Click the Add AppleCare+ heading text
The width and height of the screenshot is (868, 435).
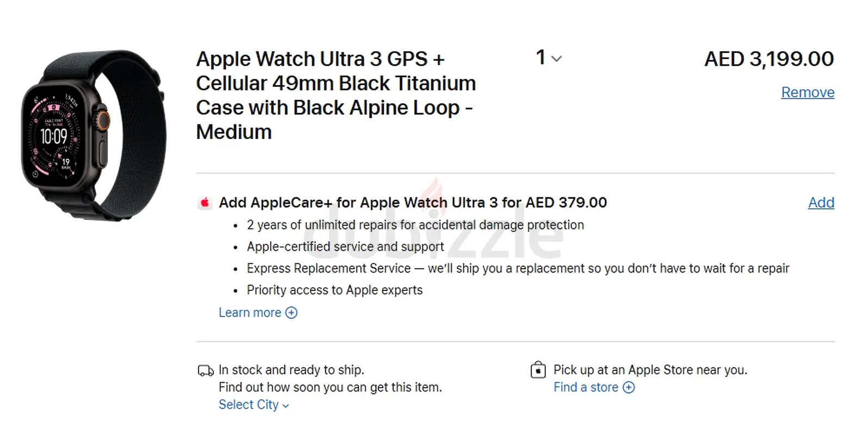click(x=413, y=203)
